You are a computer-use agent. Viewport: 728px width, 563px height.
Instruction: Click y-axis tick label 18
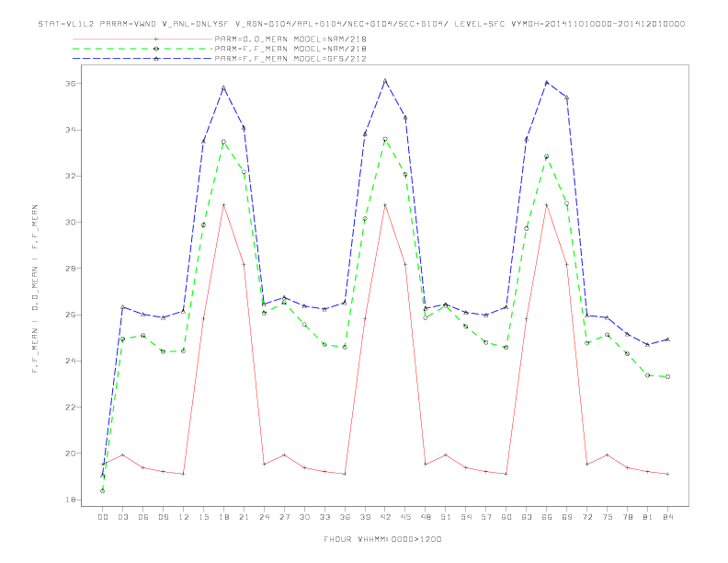click(71, 500)
